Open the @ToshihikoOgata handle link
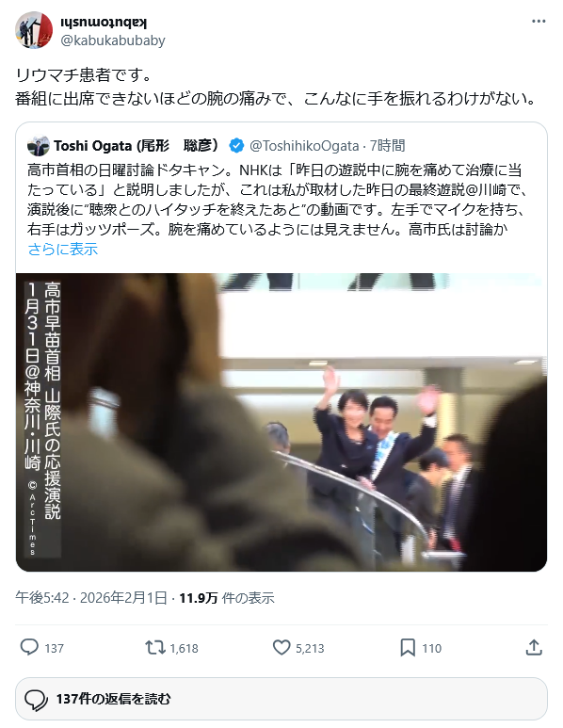This screenshot has width=563, height=728. (304, 146)
